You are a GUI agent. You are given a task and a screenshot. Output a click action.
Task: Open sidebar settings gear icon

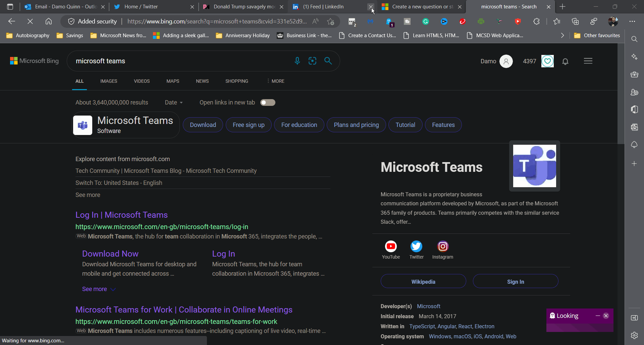[634, 335]
